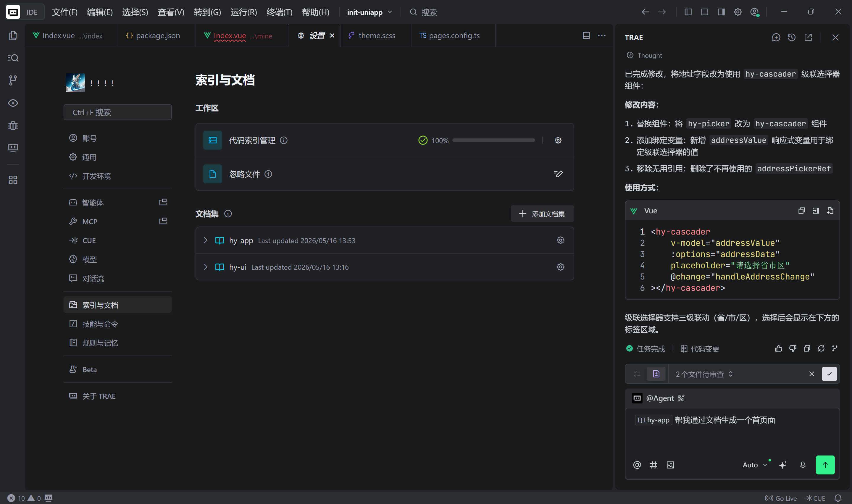852x504 pixels.
Task: Open the debug bug icon in sidebar
Action: (x=13, y=125)
